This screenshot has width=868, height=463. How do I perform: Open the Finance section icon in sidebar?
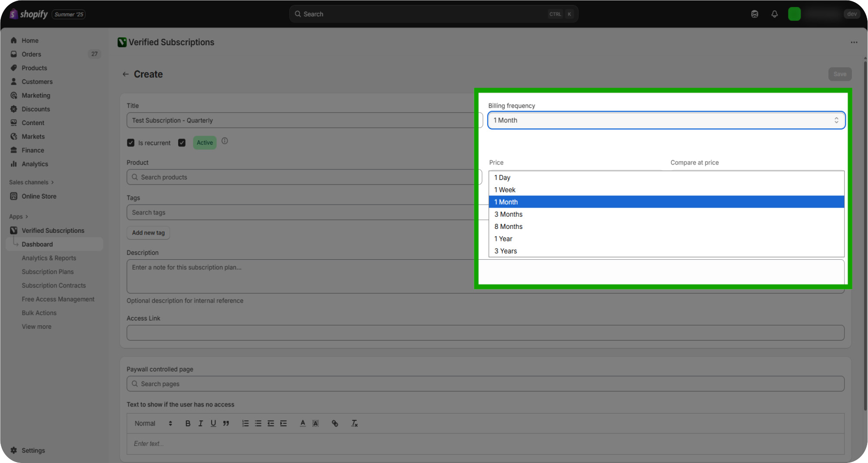(x=14, y=150)
